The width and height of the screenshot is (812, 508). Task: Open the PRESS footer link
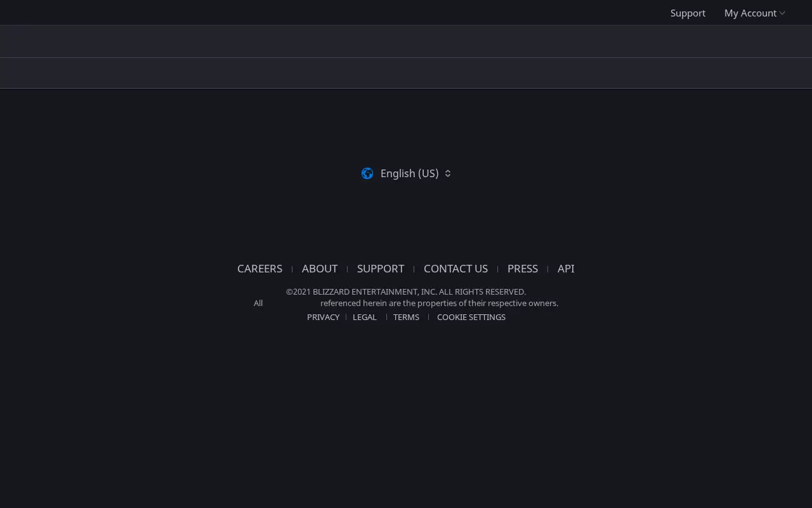click(x=523, y=269)
